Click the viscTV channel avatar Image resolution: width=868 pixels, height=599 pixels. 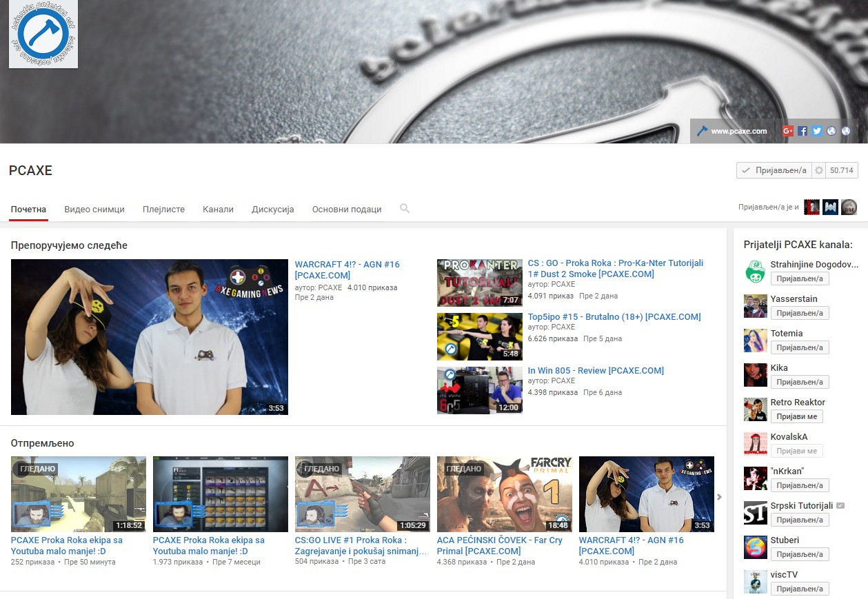(x=756, y=582)
